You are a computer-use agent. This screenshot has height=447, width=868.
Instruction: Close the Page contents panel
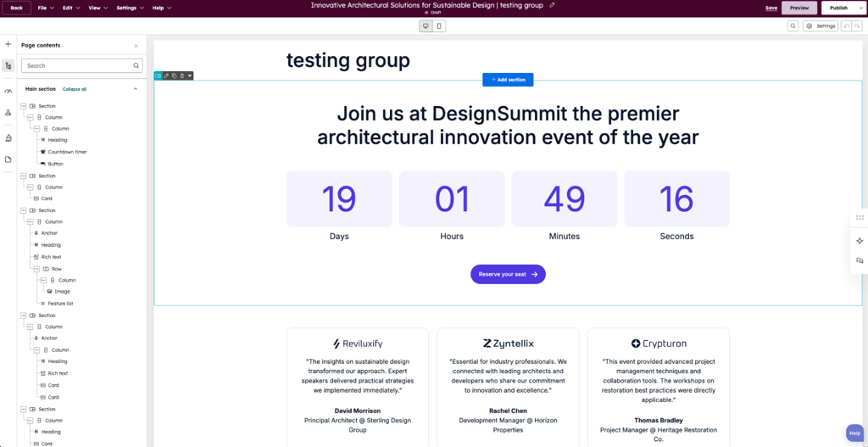136,46
